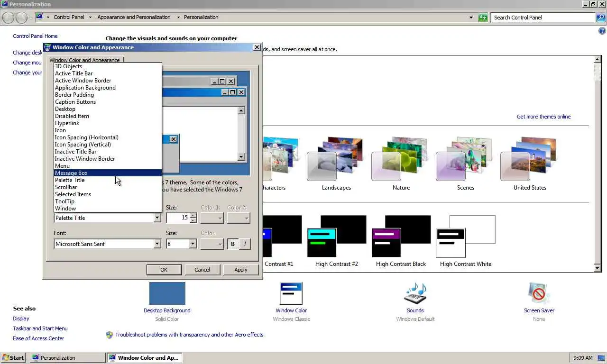Click the Start button on taskbar
Image resolution: width=607 pixels, height=364 pixels.
pyautogui.click(x=13, y=358)
